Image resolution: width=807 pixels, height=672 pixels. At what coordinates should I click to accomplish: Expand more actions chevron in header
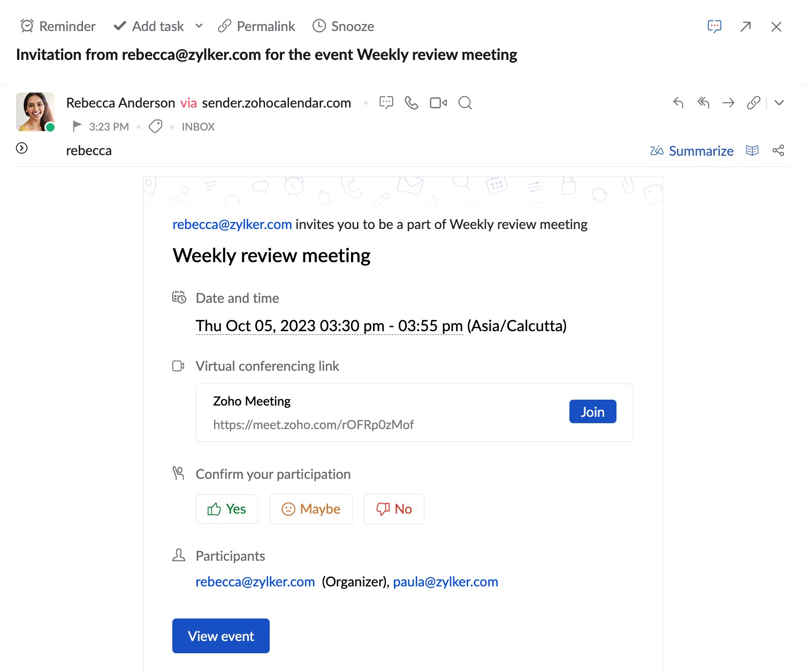coord(779,103)
